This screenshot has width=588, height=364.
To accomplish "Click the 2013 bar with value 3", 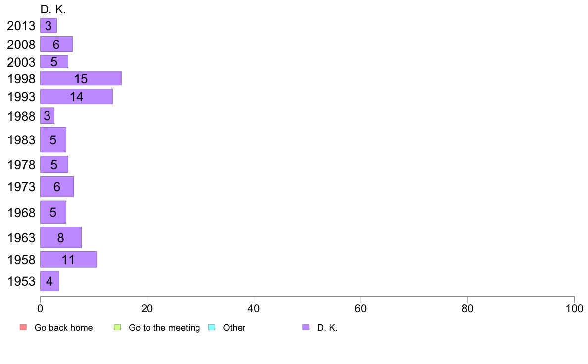I will point(49,26).
